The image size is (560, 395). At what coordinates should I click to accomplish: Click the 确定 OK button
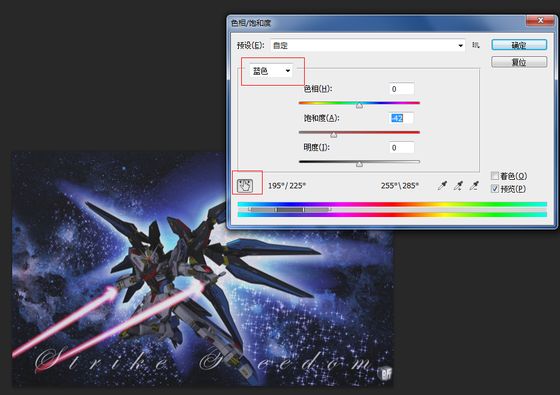click(519, 45)
